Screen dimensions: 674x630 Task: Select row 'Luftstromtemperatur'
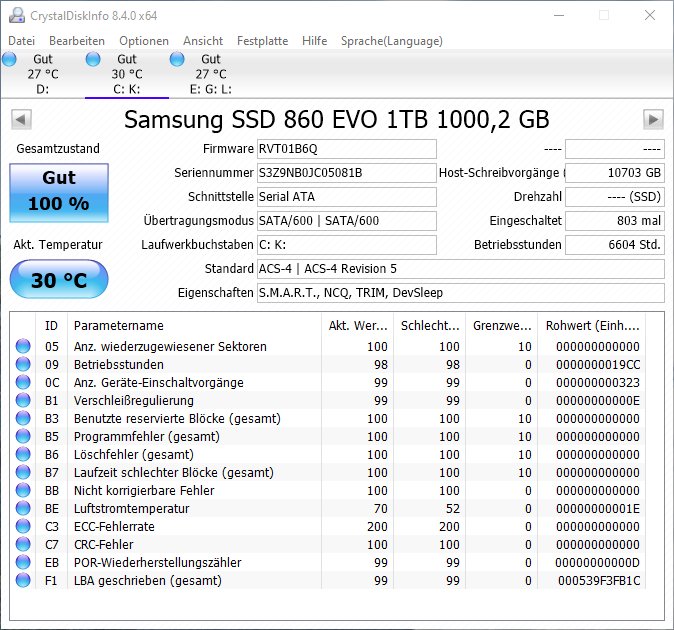tap(328, 508)
